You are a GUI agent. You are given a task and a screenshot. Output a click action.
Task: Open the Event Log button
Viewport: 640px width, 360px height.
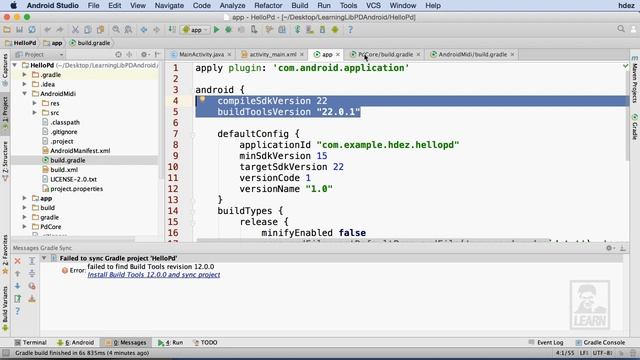pos(546,342)
